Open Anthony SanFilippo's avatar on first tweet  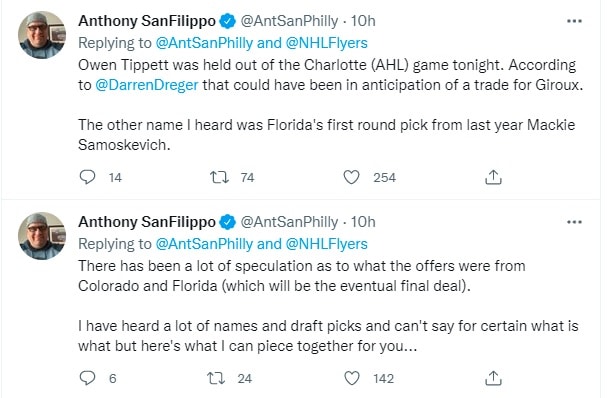click(42, 35)
